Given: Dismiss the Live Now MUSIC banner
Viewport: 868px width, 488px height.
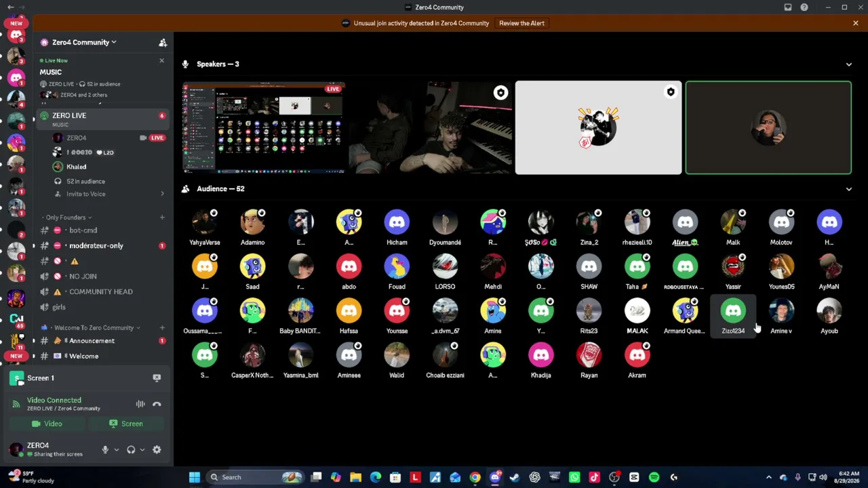Looking at the screenshot, I should click(x=161, y=61).
